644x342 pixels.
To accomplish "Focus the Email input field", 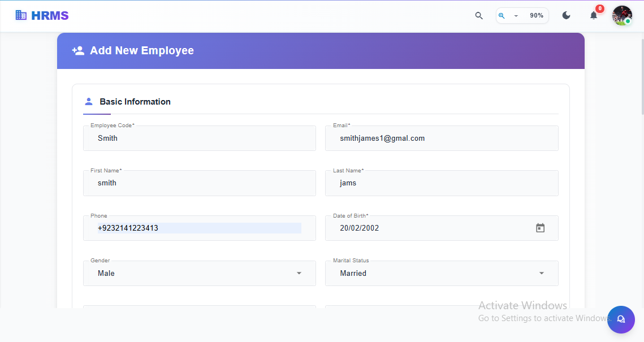I will click(442, 138).
